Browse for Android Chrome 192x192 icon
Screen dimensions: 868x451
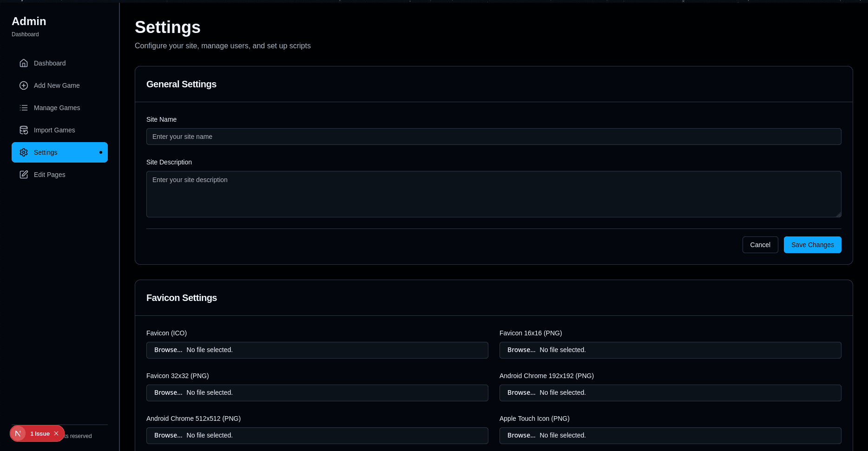pyautogui.click(x=521, y=392)
